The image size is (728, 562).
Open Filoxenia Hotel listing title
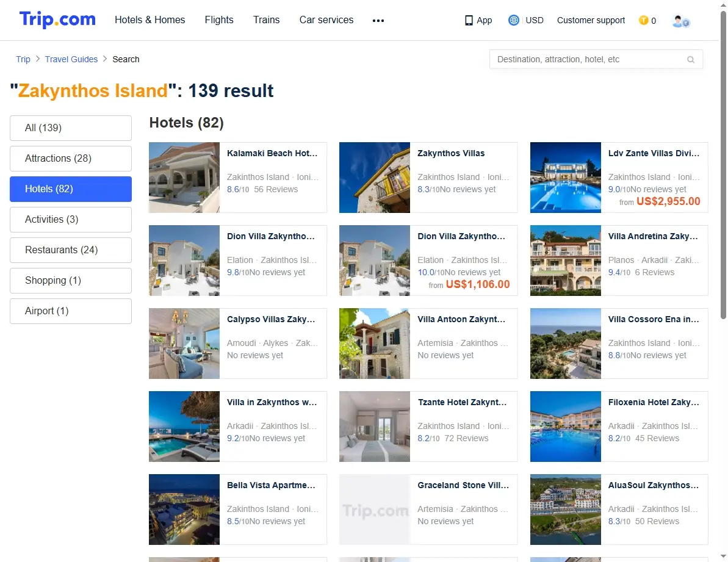coord(654,403)
